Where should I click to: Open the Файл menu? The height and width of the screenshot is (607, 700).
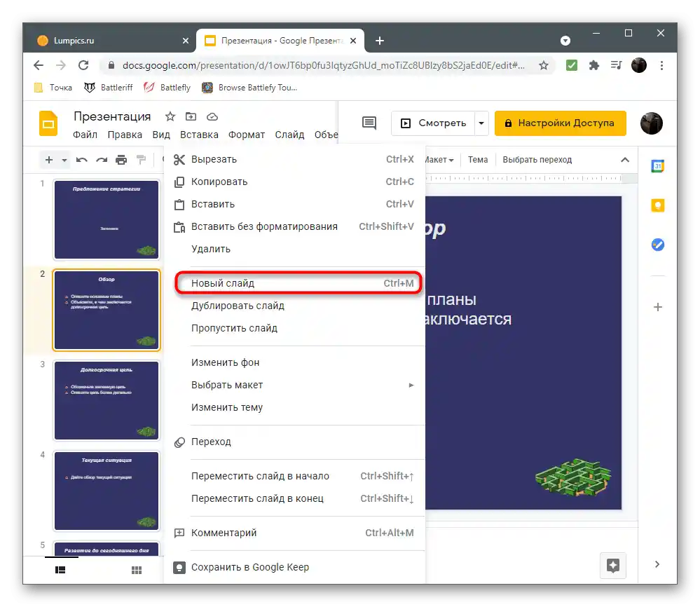[85, 135]
